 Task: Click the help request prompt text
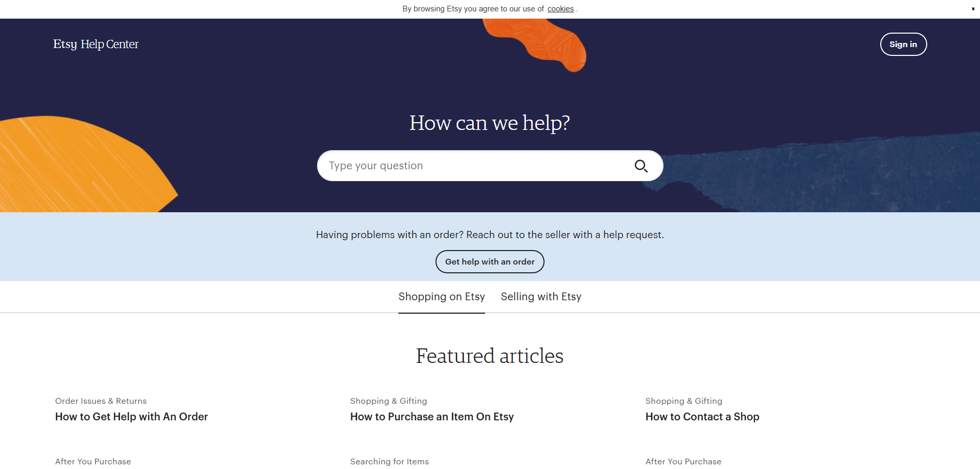[x=489, y=234]
